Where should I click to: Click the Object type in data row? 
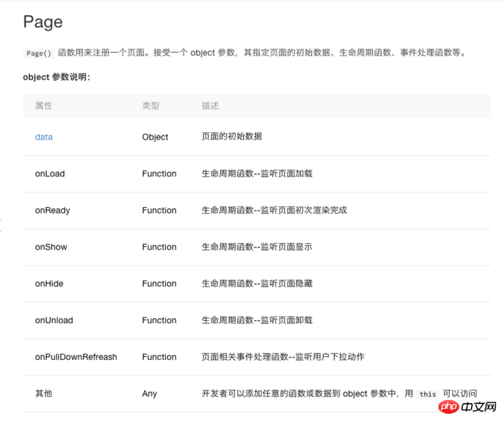point(155,137)
